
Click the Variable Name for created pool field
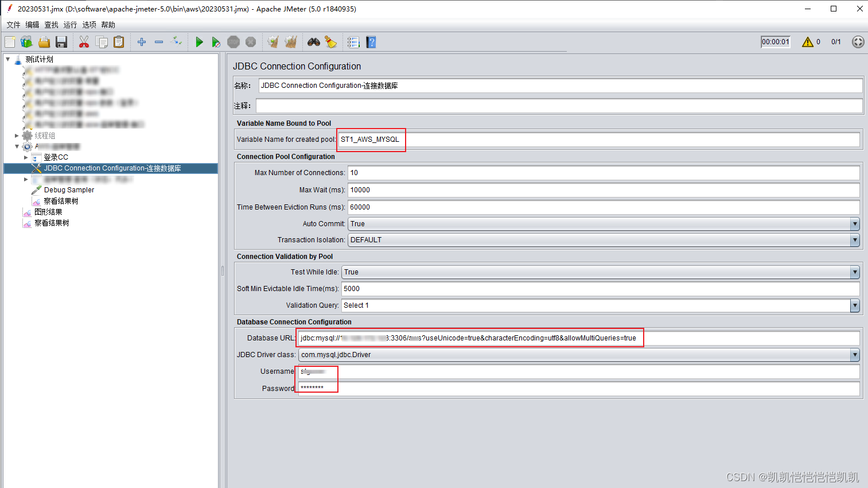pyautogui.click(x=599, y=140)
